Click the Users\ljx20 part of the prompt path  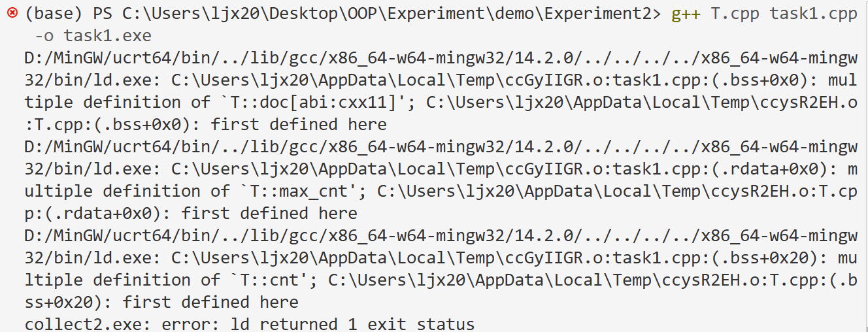point(205,13)
